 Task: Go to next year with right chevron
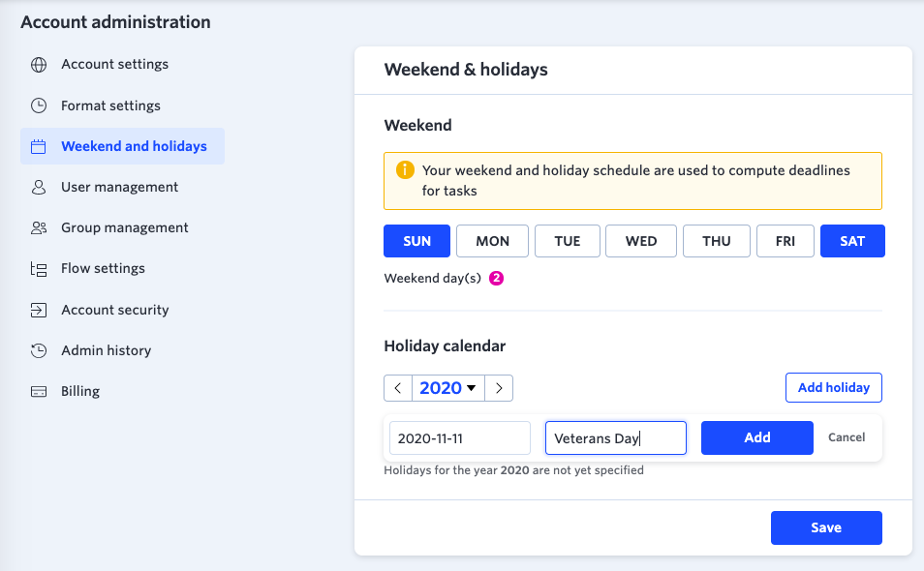click(x=499, y=388)
